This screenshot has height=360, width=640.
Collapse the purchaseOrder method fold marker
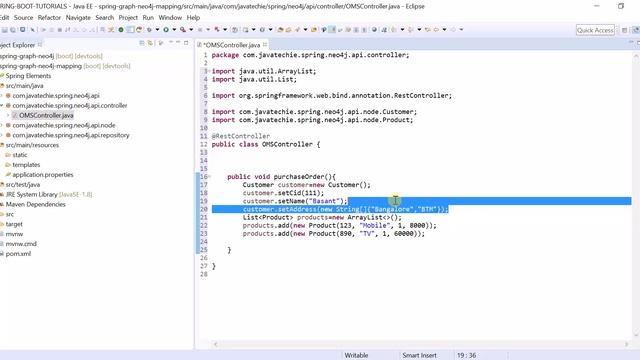pos(209,176)
